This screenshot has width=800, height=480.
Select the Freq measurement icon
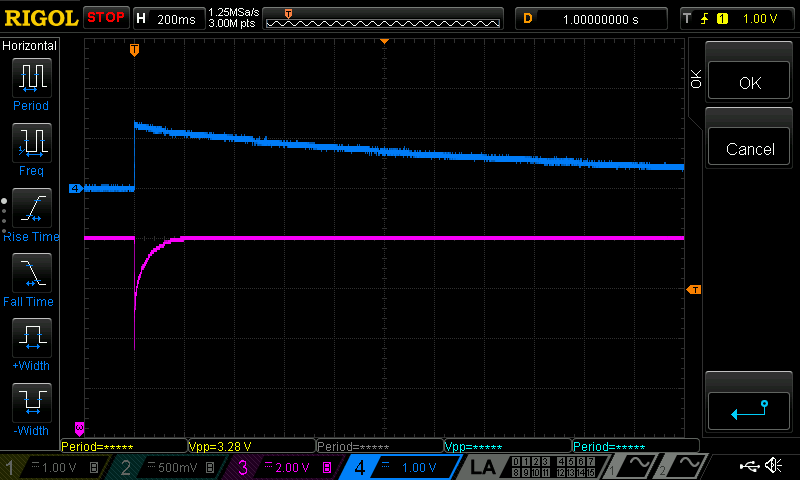[x=32, y=142]
